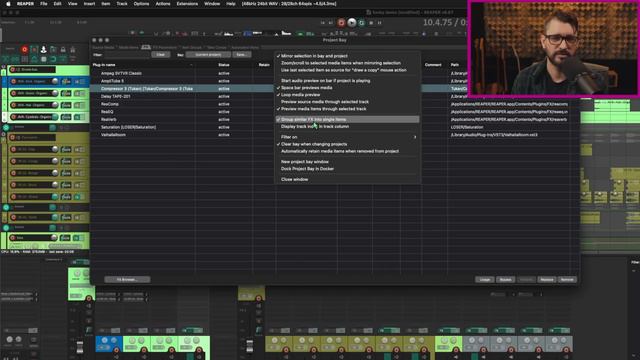Select the 'AmpliTube 5' plug-in row
The height and width of the screenshot is (360, 640).
tap(112, 81)
